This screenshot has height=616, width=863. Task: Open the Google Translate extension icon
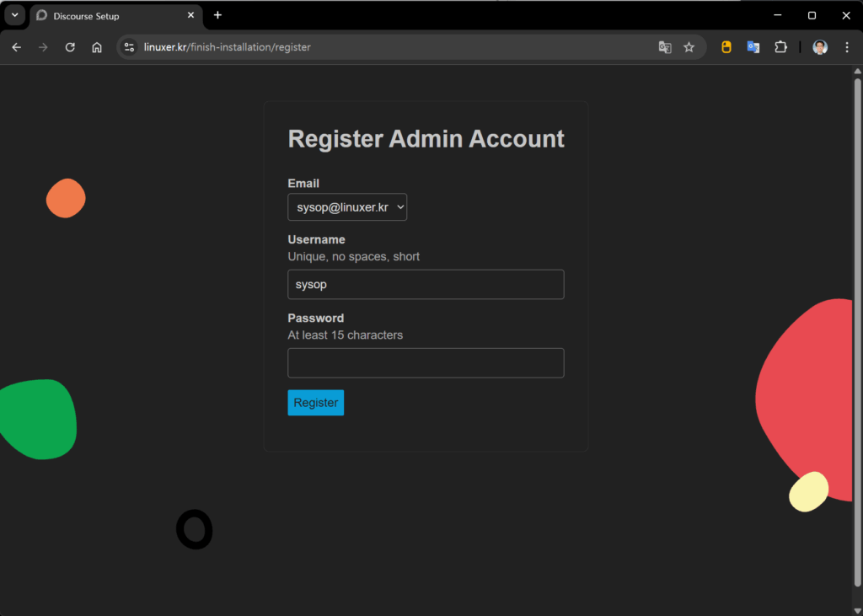point(753,47)
